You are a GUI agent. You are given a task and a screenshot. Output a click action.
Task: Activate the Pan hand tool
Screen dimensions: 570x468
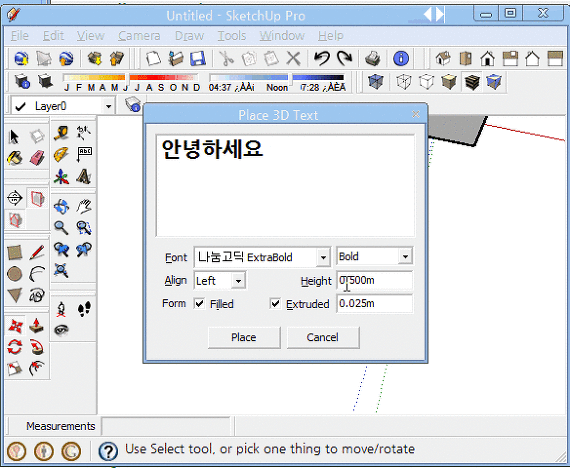(84, 207)
